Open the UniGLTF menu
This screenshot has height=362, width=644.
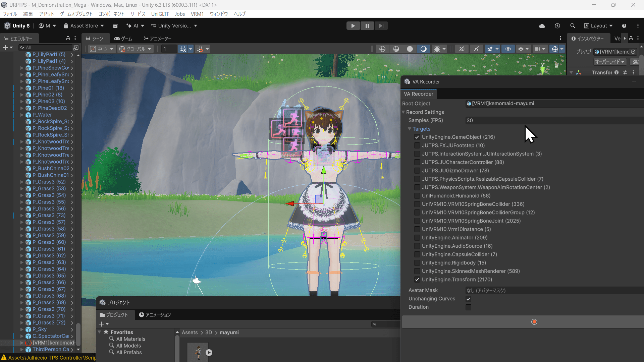160,14
